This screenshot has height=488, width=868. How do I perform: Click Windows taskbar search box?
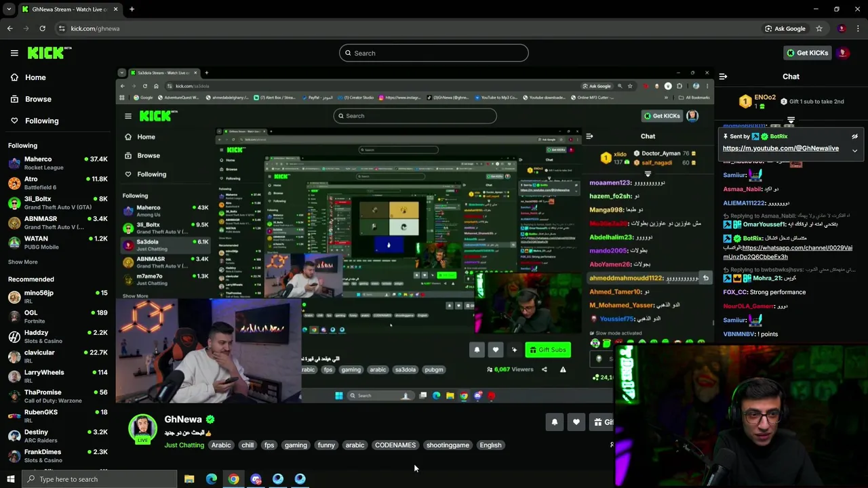(100, 479)
